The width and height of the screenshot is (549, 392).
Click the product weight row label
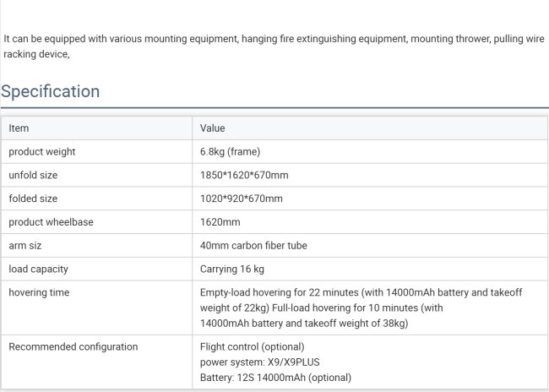point(41,151)
